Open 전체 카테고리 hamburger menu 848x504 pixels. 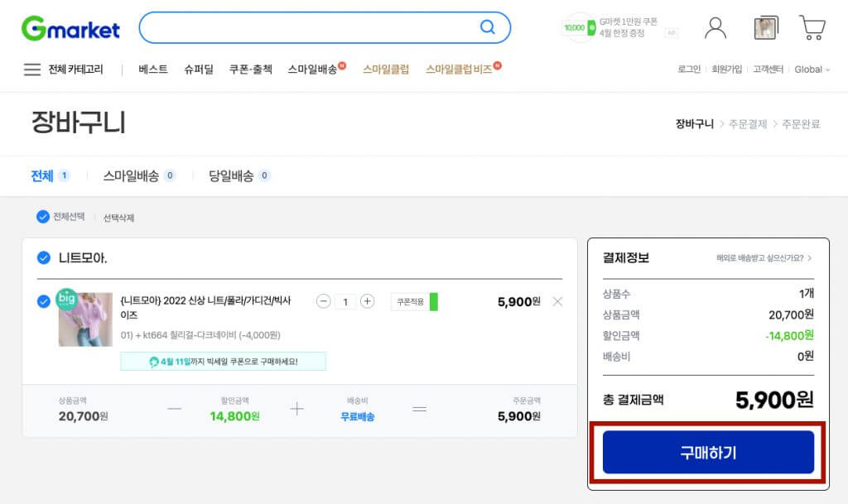32,70
